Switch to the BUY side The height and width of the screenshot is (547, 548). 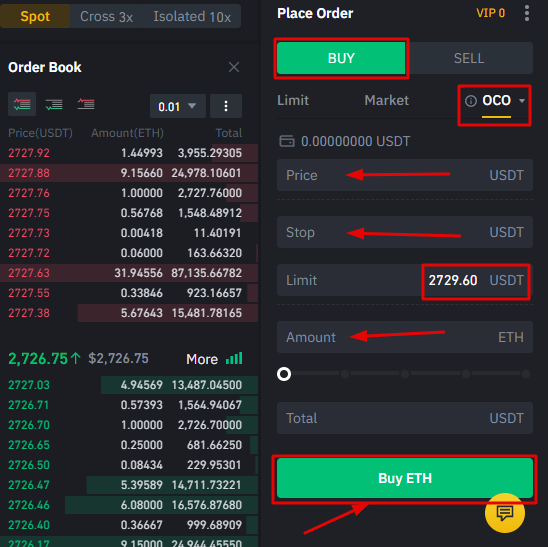[x=341, y=58]
